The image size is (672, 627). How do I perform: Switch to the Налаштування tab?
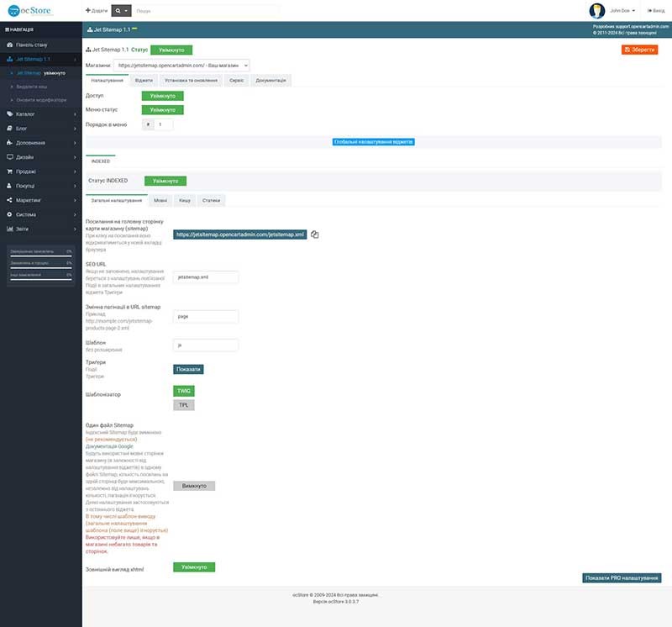108,81
